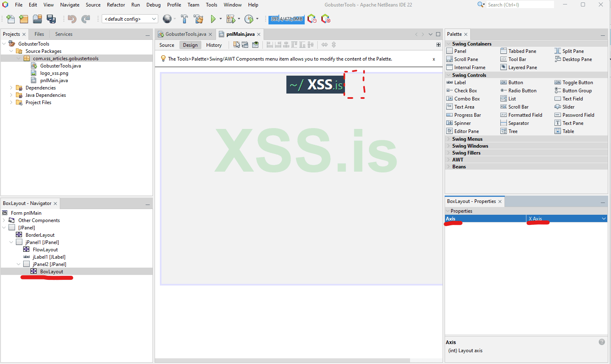The image size is (611, 364).
Task: Click the New File toolbar icon
Action: (x=11, y=19)
